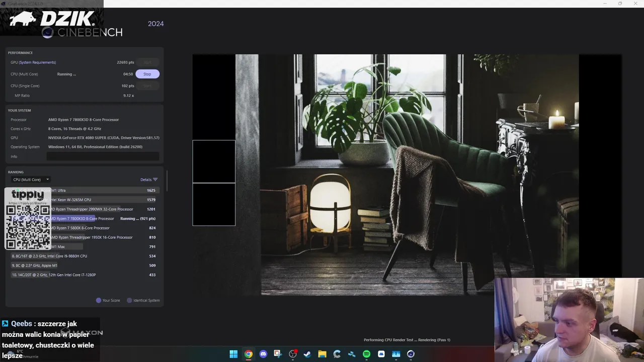Click the Identical System legend marker

click(129, 300)
